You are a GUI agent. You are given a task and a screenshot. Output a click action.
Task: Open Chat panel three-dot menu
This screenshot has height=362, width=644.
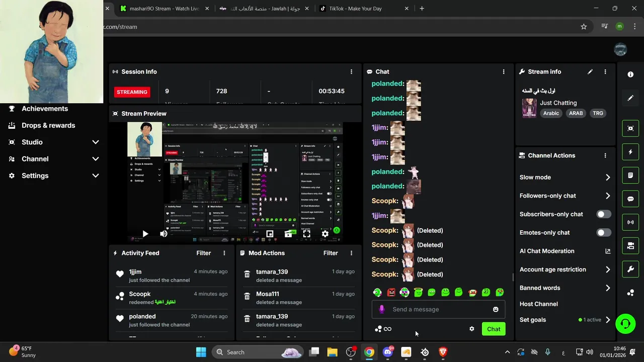pos(504,72)
